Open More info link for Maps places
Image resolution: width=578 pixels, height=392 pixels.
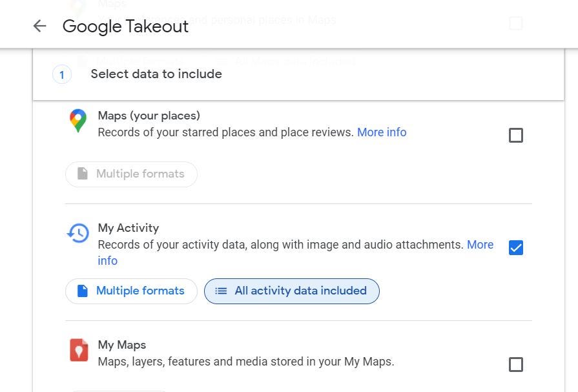tap(382, 132)
